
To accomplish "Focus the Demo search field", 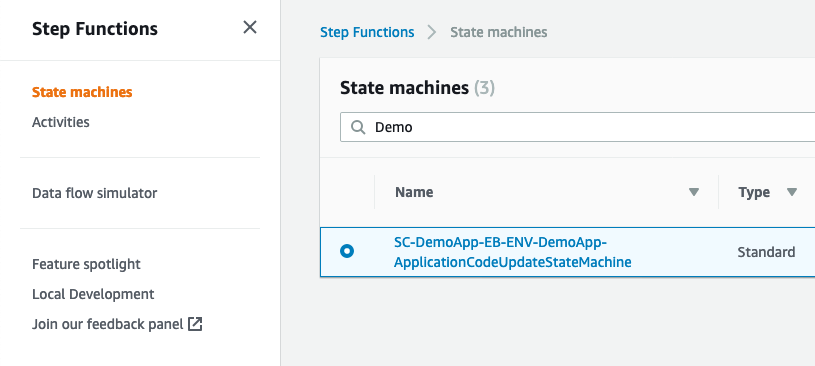I will click(x=577, y=127).
